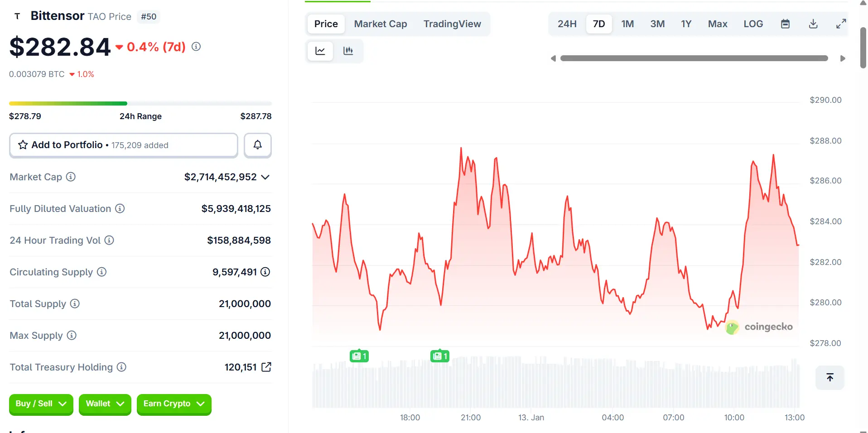Screen dimensions: 868x433
Task: Switch to the TradingView tab
Action: point(452,24)
